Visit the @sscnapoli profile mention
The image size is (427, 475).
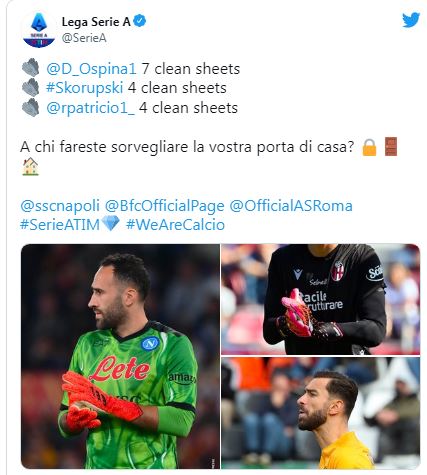tap(60, 206)
